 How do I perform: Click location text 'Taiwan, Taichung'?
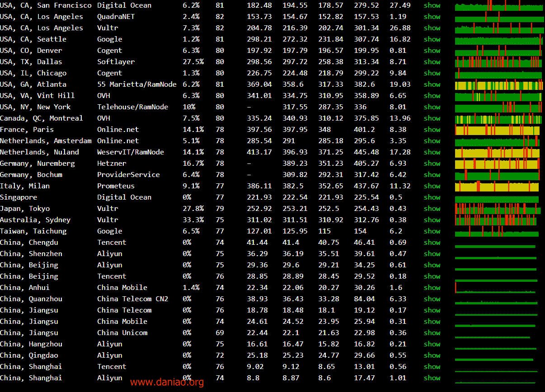click(x=33, y=231)
